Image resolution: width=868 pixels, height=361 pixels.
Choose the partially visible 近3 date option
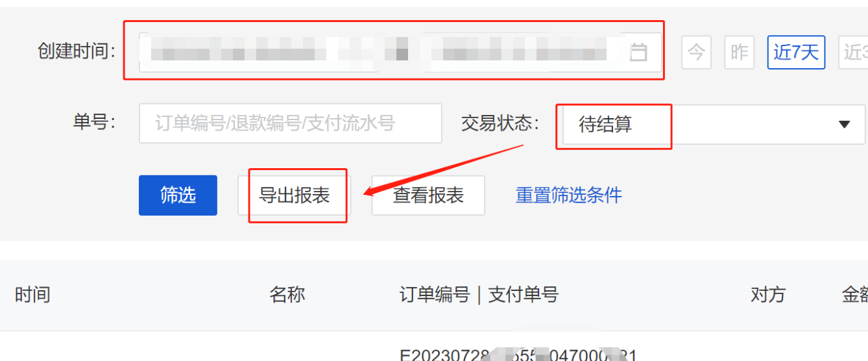click(854, 52)
